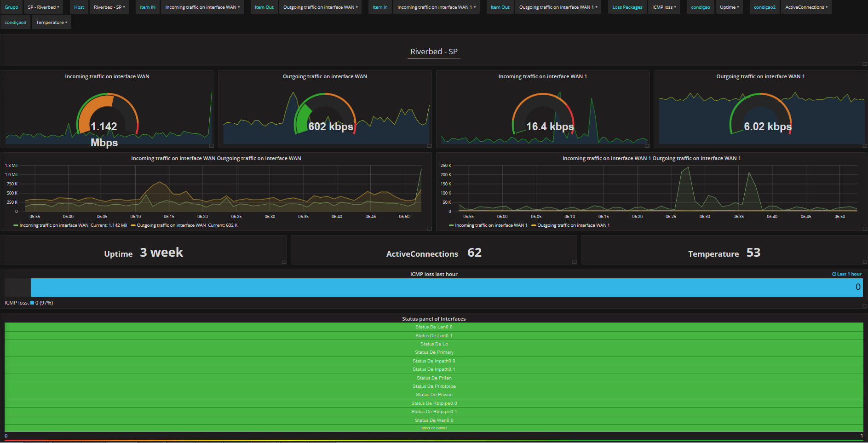Open the Riverbed - SP row title

pyautogui.click(x=434, y=52)
